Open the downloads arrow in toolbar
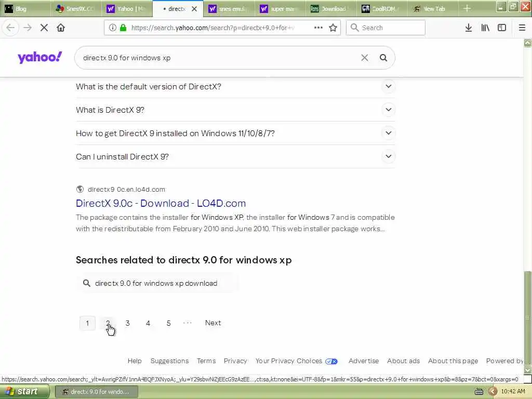 click(468, 28)
